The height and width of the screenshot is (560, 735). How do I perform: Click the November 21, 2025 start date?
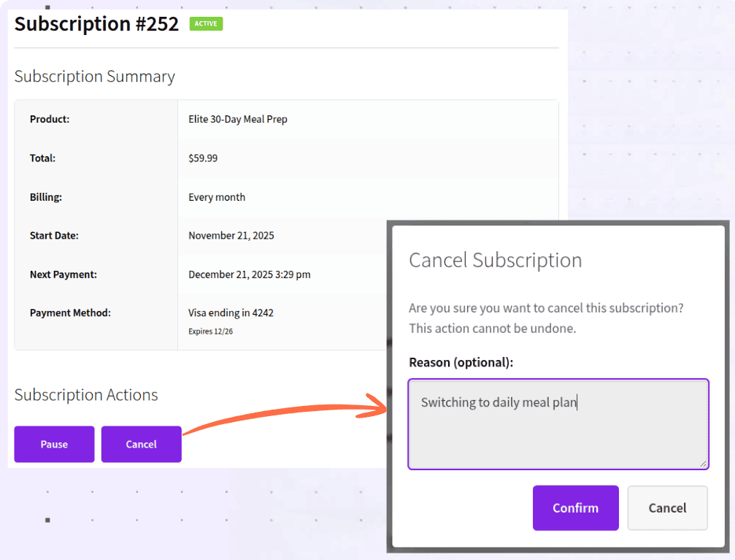point(230,235)
